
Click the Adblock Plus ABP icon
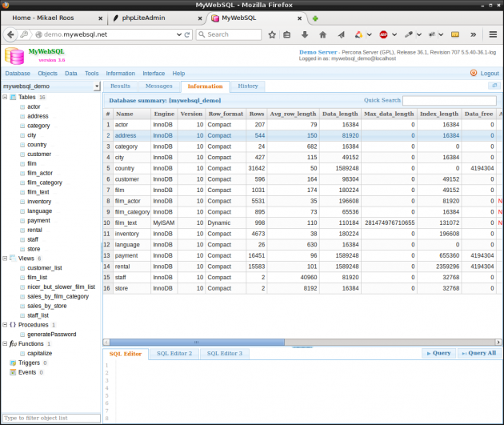pos(383,34)
